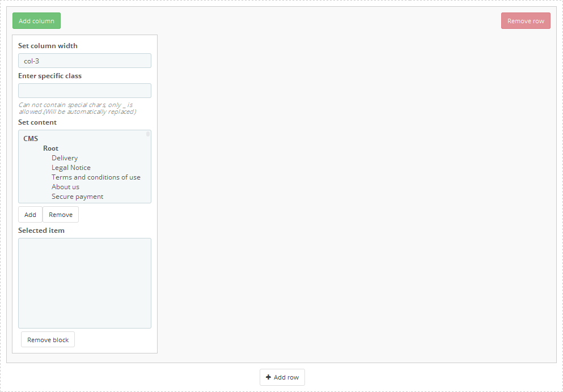Click the Set column width label

[48, 46]
